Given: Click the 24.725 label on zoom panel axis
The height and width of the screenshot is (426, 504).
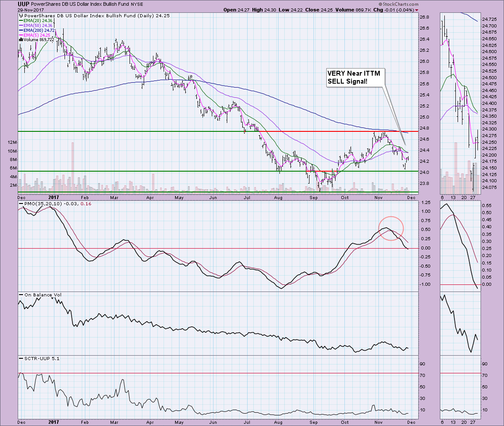Looking at the screenshot, I should pos(489,19).
